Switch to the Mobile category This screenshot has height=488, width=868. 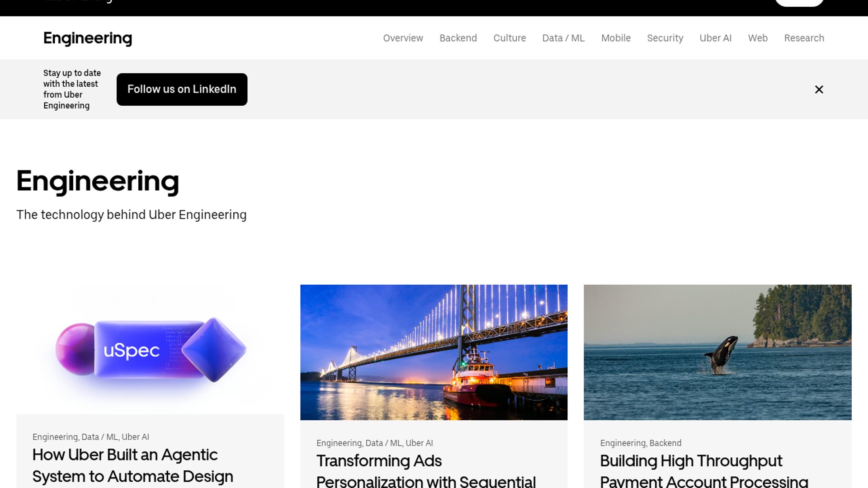click(x=616, y=38)
